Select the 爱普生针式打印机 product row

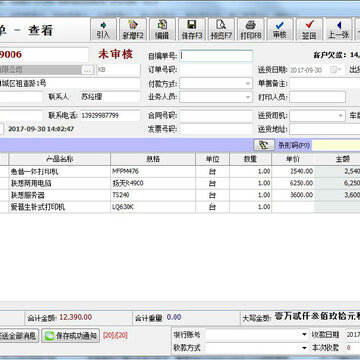180,207
